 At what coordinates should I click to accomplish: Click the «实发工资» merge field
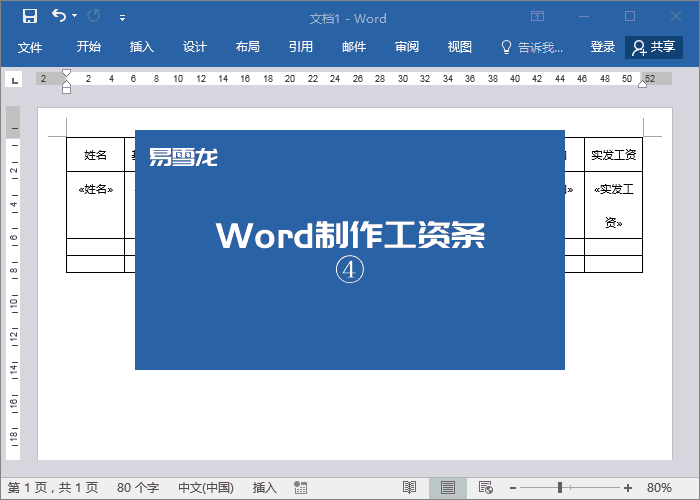click(x=613, y=205)
